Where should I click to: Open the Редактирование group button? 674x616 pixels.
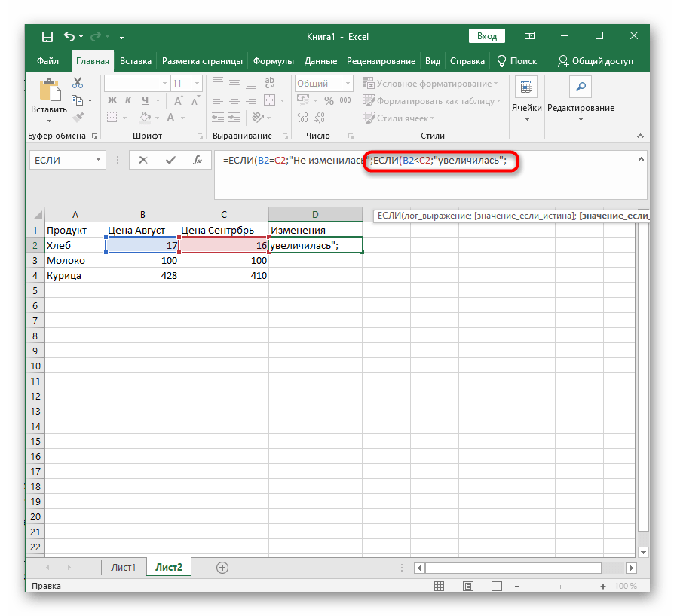coord(581,100)
